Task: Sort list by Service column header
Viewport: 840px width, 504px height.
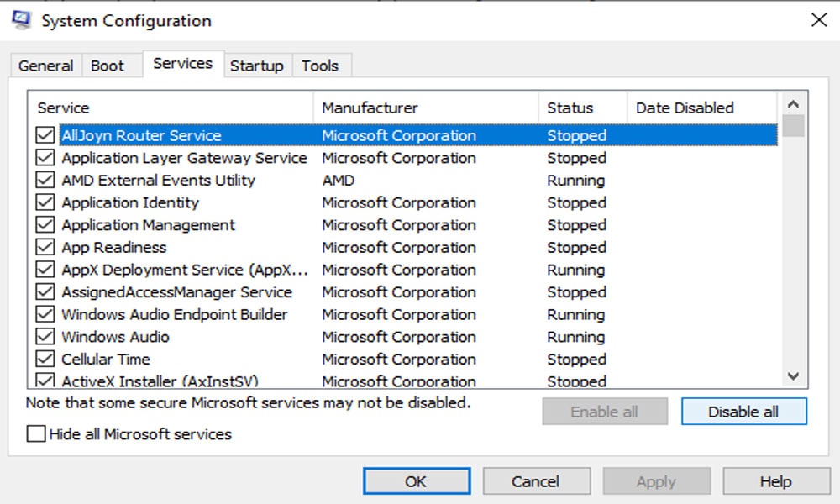Action: click(171, 108)
